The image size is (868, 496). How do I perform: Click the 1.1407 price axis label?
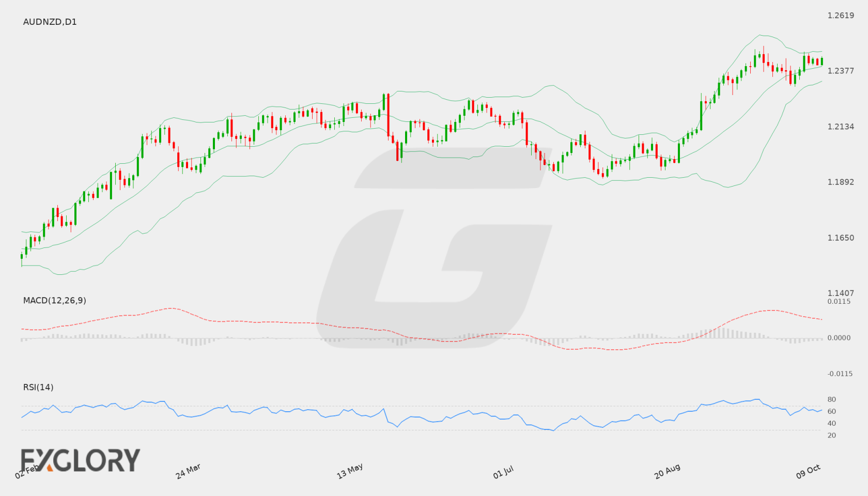(x=841, y=293)
